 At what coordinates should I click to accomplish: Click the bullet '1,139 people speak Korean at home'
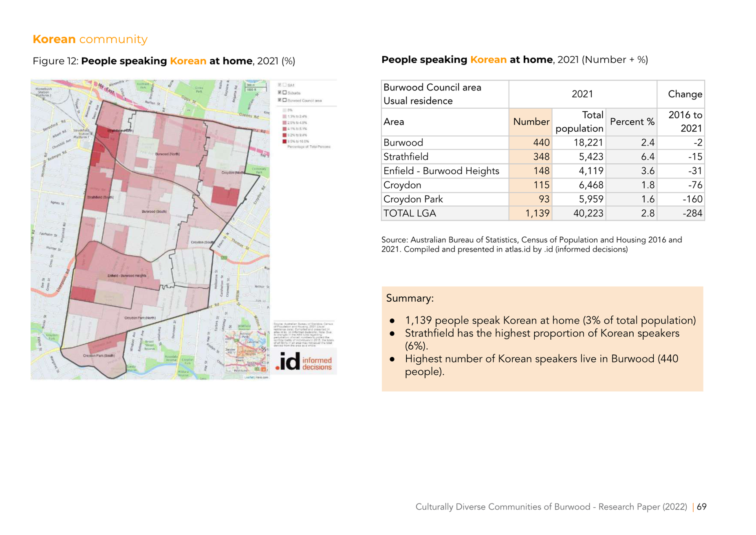pyautogui.click(x=550, y=321)
